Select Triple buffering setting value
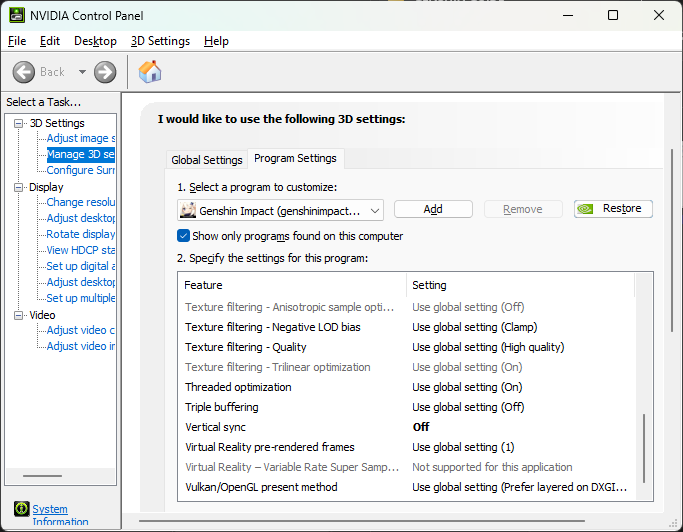Screen dimensions: 683x532 point(468,407)
